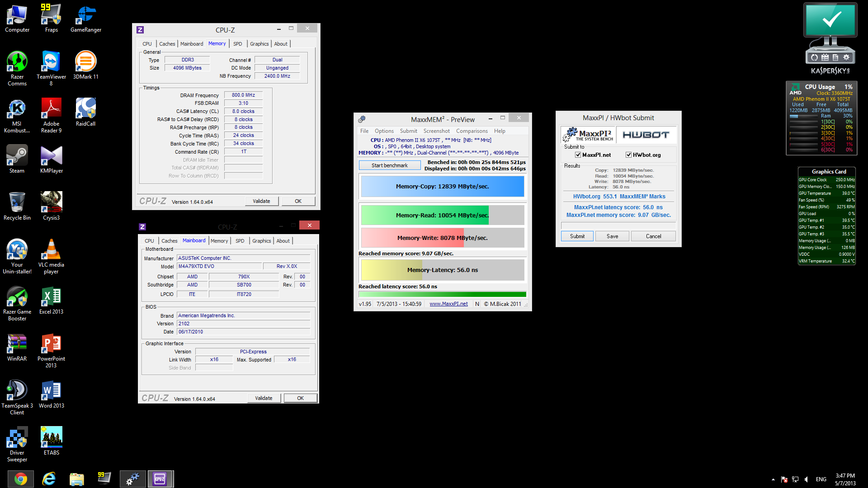Screen dimensions: 868x488
Task: Open the KMPlayer desktop shortcut
Action: 51,159
